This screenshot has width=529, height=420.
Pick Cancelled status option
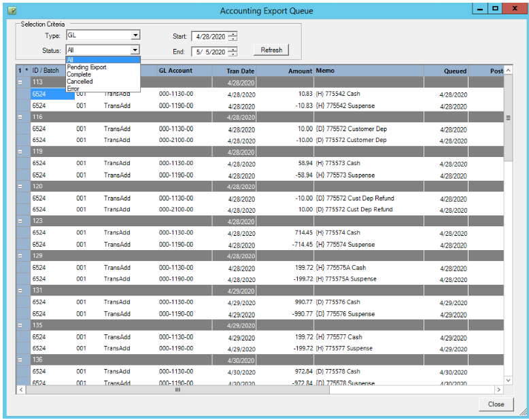click(80, 82)
